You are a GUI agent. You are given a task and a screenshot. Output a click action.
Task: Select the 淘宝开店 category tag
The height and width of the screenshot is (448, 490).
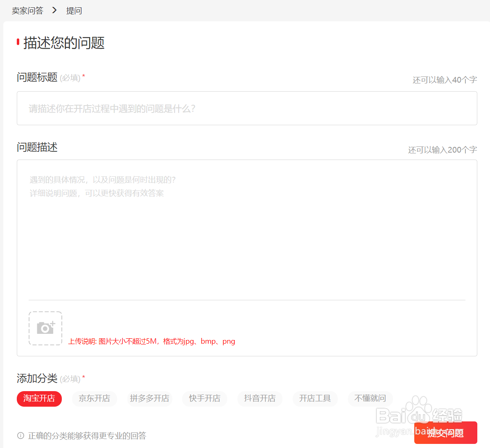pyautogui.click(x=39, y=398)
